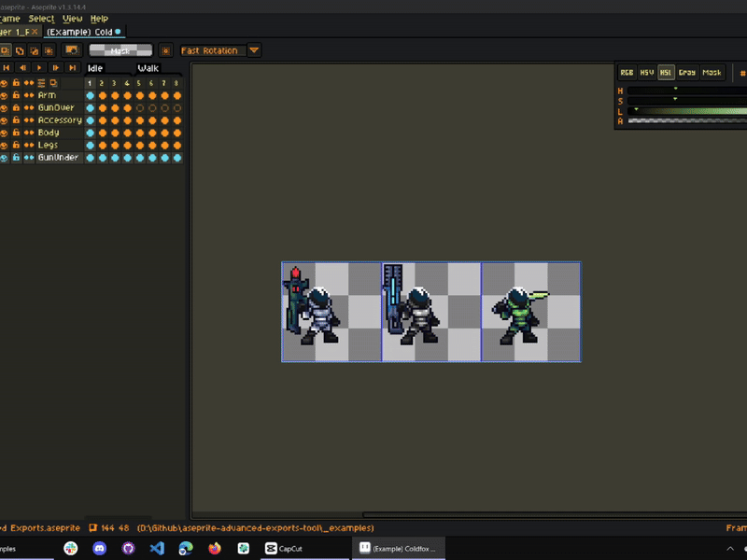Hide the GunOver layer
747x560 pixels.
coord(5,108)
